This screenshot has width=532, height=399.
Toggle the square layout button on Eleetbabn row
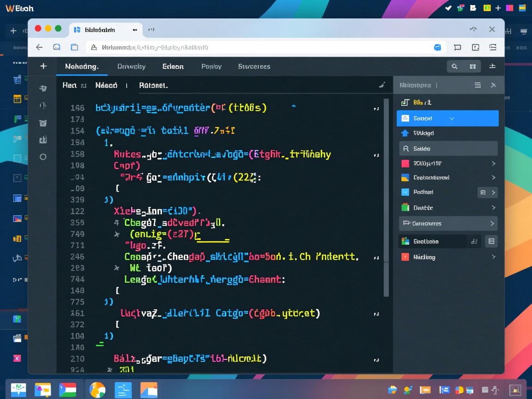click(x=491, y=241)
